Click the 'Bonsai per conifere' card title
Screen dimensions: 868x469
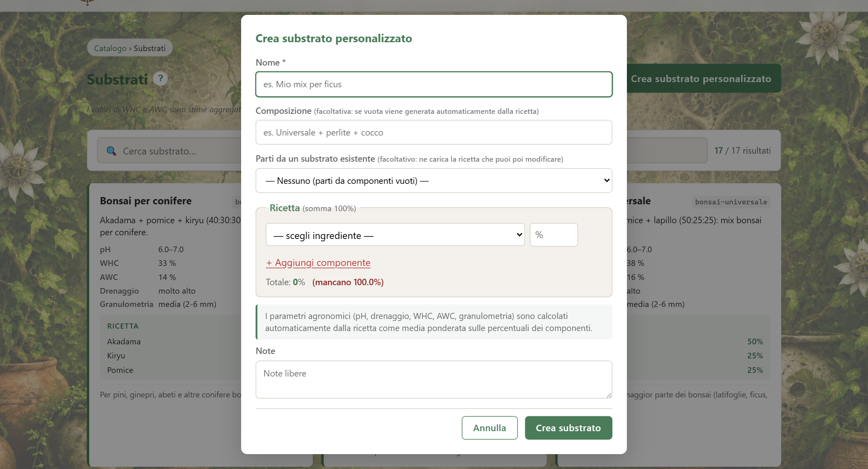tap(146, 201)
